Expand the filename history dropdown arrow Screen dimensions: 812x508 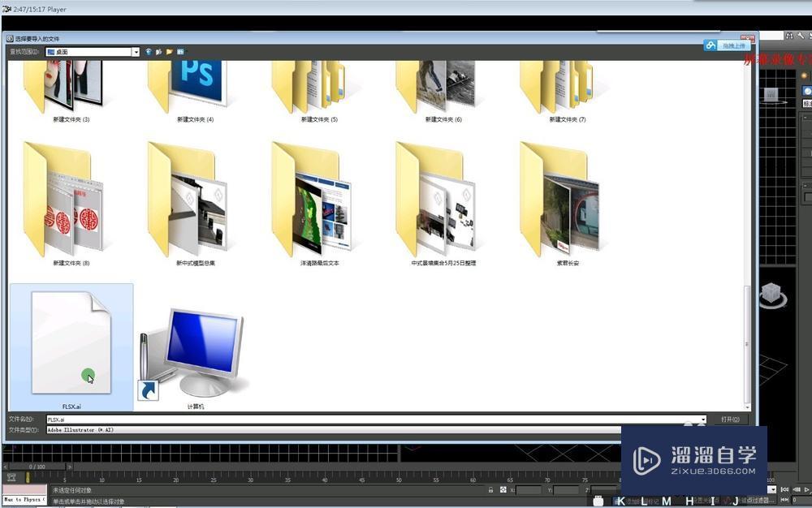click(x=702, y=420)
